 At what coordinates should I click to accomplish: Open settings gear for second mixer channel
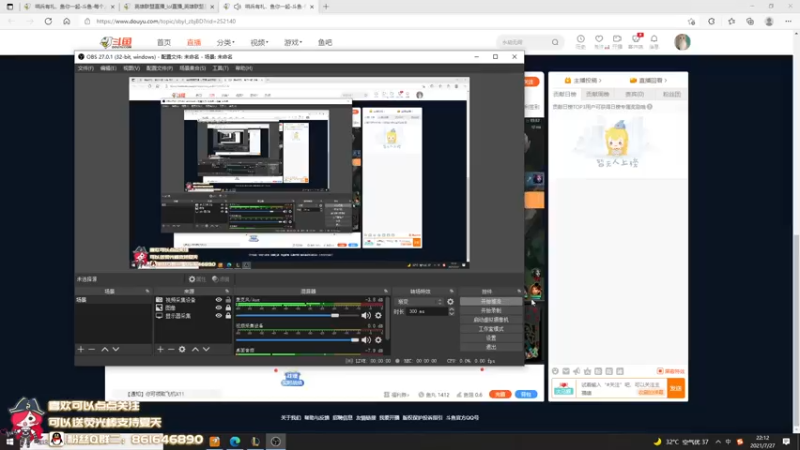coord(378,340)
